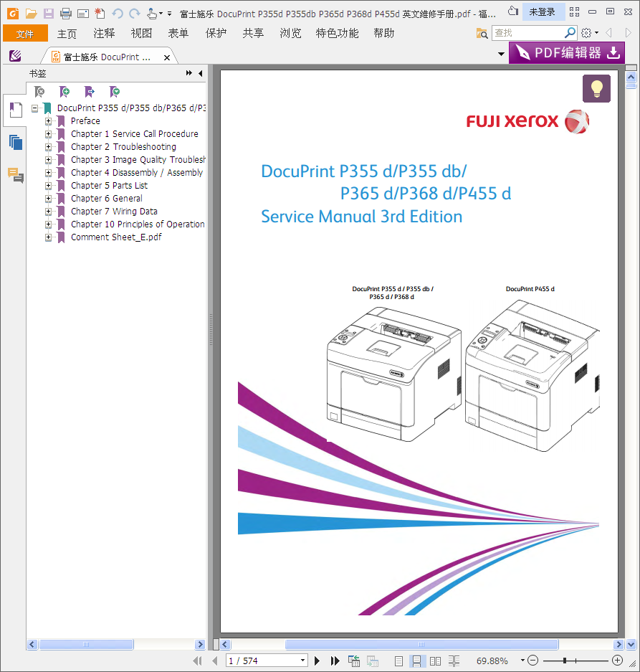This screenshot has height=672, width=640.
Task: Toggle the bookmarks side panel icon
Action: (x=16, y=110)
